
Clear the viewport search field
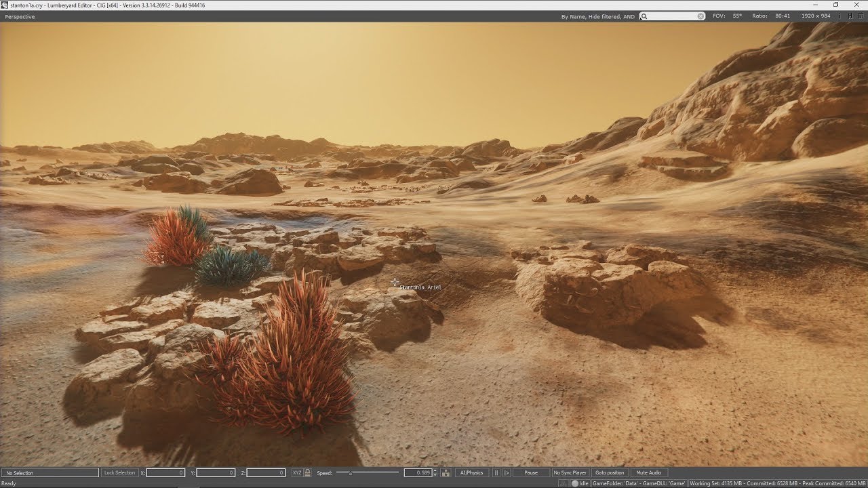701,16
